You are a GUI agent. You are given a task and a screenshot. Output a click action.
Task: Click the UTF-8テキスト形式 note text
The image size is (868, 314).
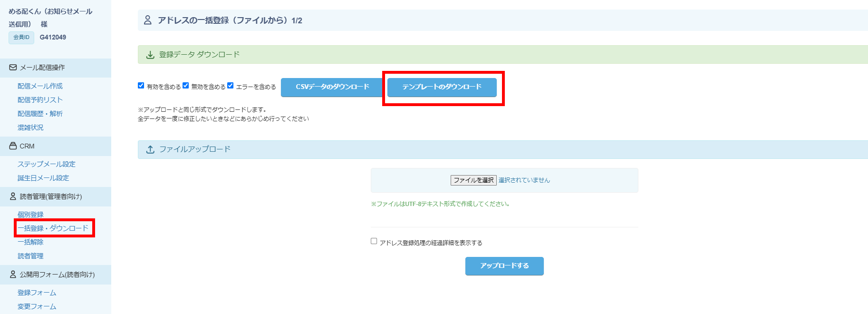click(440, 204)
